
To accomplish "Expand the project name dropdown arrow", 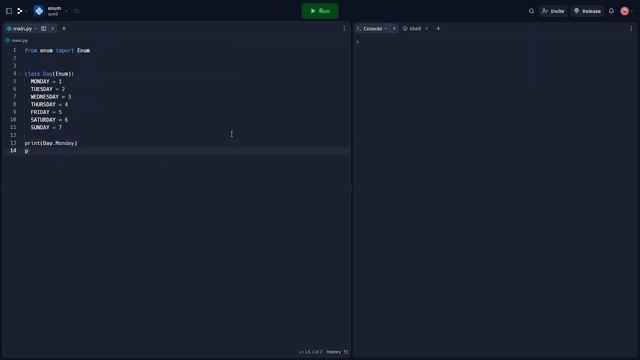I will [x=67, y=11].
